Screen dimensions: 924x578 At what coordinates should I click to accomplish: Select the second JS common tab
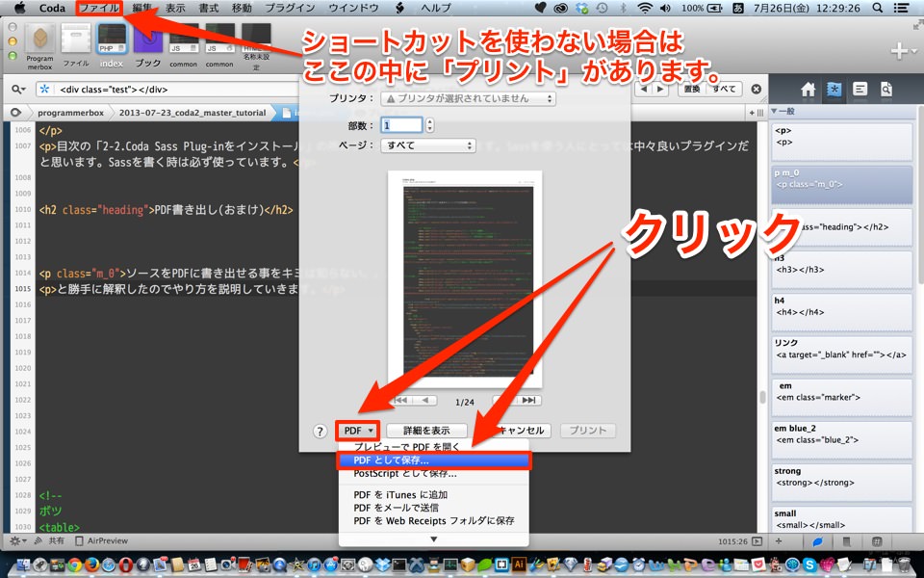(x=219, y=46)
